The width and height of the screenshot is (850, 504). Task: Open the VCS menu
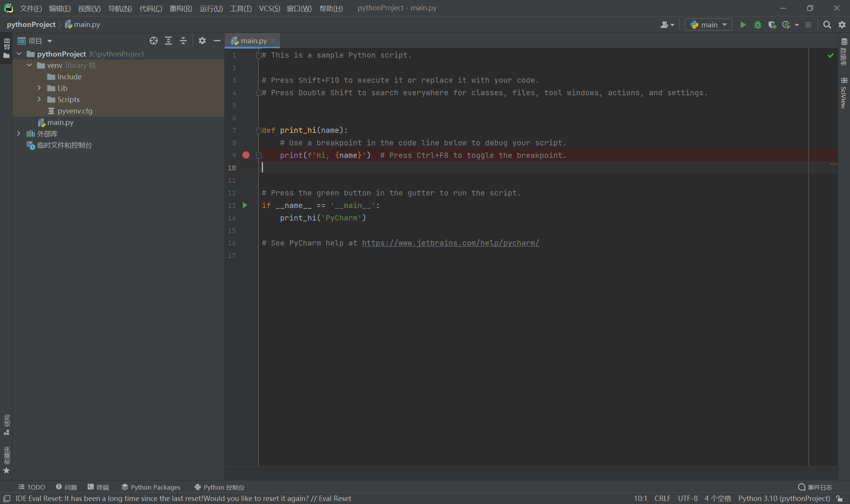[269, 8]
